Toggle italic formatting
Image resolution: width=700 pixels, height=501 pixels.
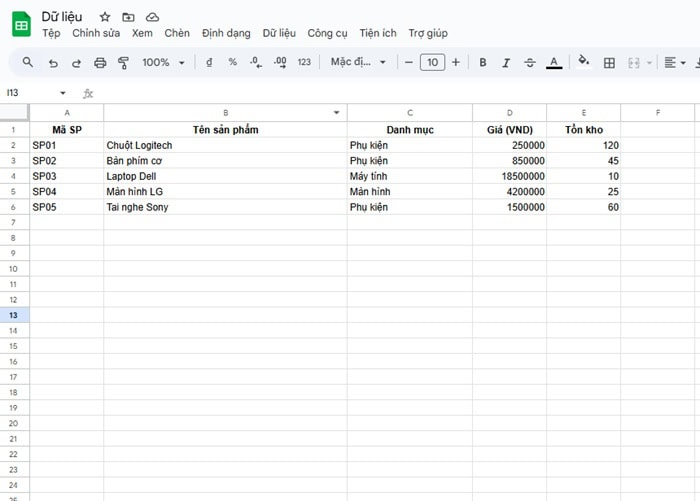(x=506, y=63)
